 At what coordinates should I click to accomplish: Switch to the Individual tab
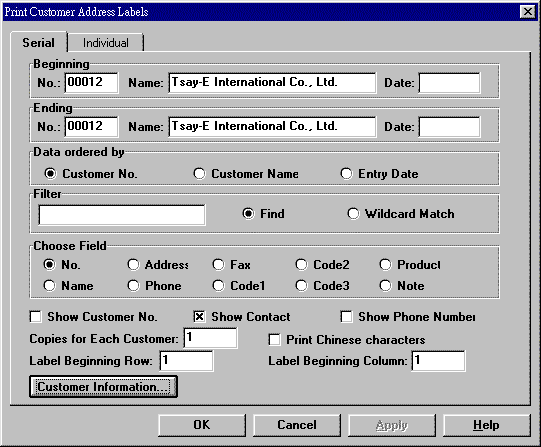pos(106,43)
